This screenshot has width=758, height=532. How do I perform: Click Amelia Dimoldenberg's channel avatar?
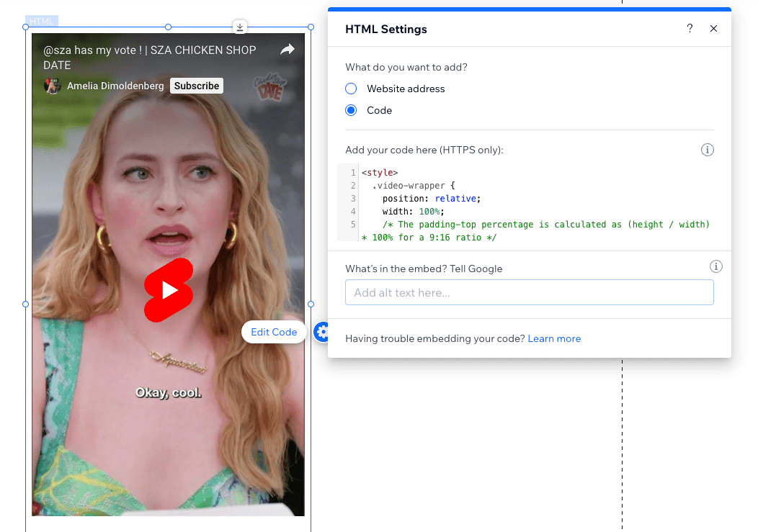pyautogui.click(x=52, y=86)
